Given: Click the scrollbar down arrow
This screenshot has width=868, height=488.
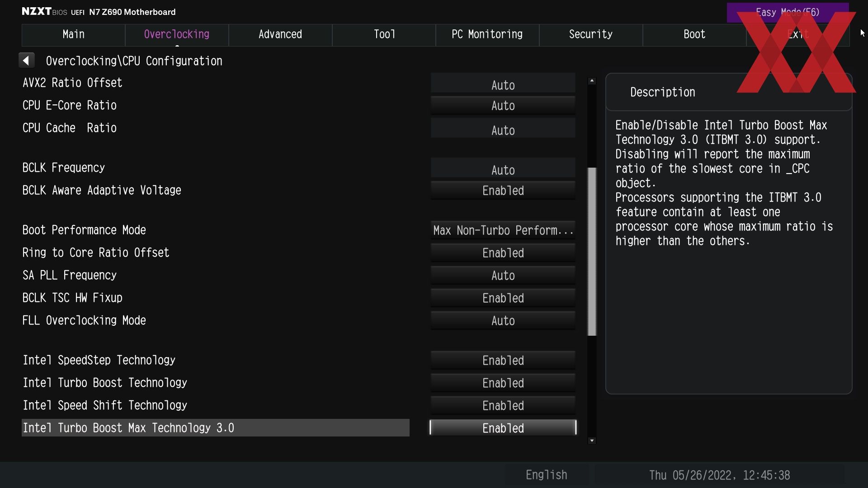Looking at the screenshot, I should point(592,441).
